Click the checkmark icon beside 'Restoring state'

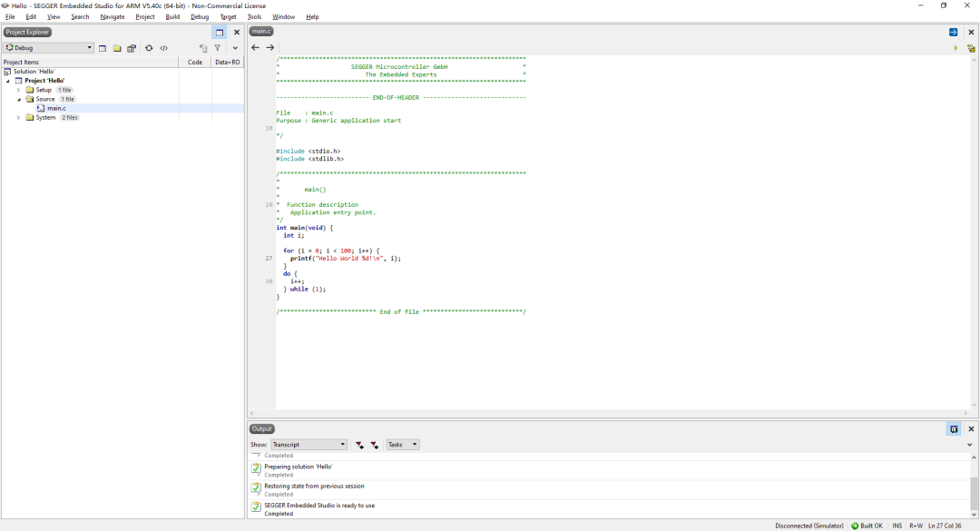(256, 487)
